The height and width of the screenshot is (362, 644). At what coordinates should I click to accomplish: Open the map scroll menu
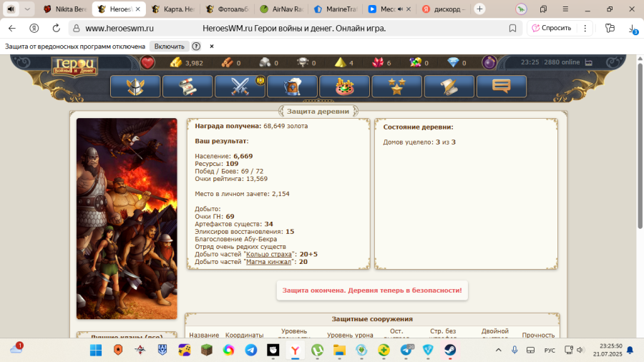(x=187, y=86)
